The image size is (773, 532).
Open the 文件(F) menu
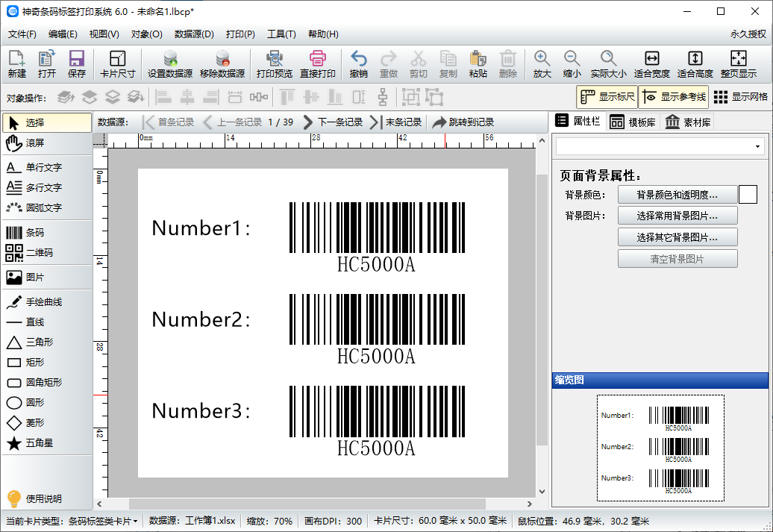click(x=22, y=34)
